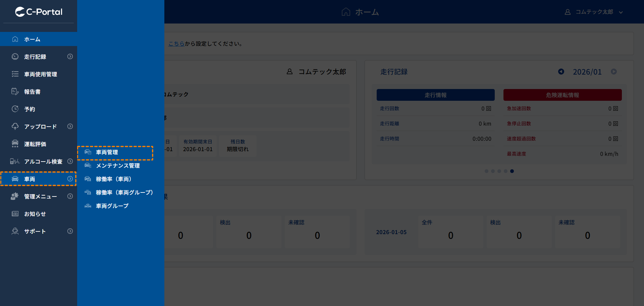Click the こちら settings link
The width and height of the screenshot is (644, 306).
(x=176, y=44)
